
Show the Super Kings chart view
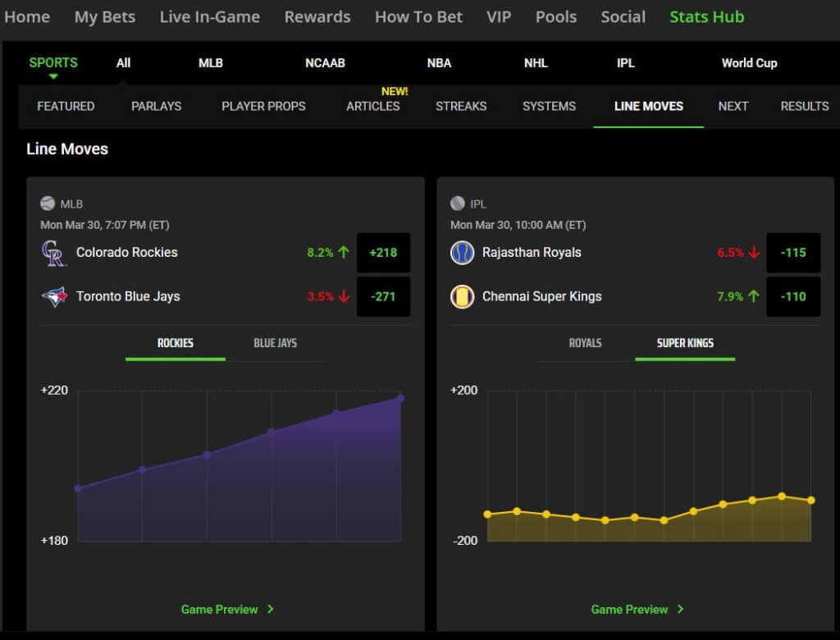click(x=684, y=345)
